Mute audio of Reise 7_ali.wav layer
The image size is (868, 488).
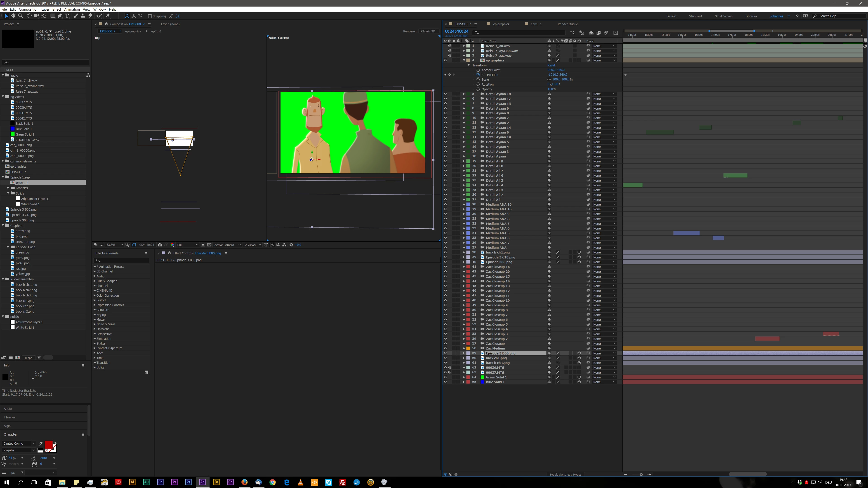point(450,46)
